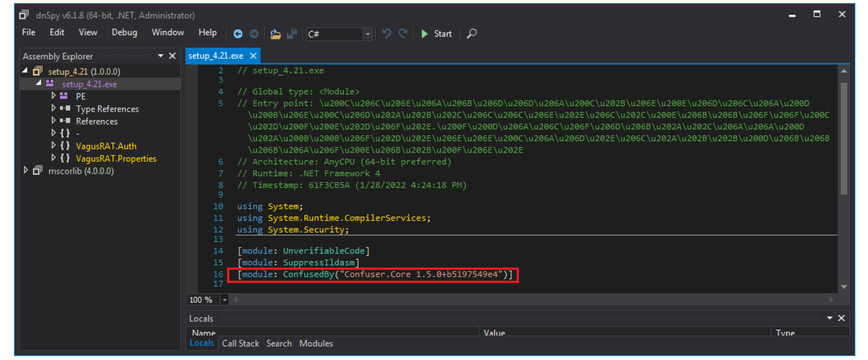
Task: Click the code editor vertical scrollbar thumb
Action: pos(844,138)
